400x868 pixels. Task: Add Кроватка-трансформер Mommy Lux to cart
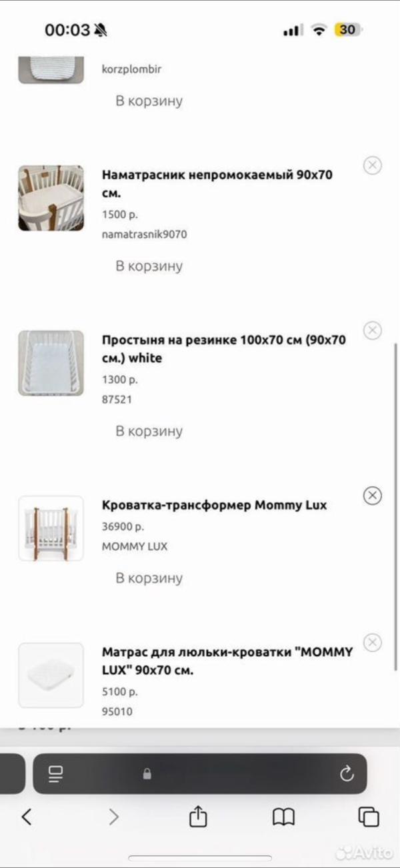tap(149, 578)
